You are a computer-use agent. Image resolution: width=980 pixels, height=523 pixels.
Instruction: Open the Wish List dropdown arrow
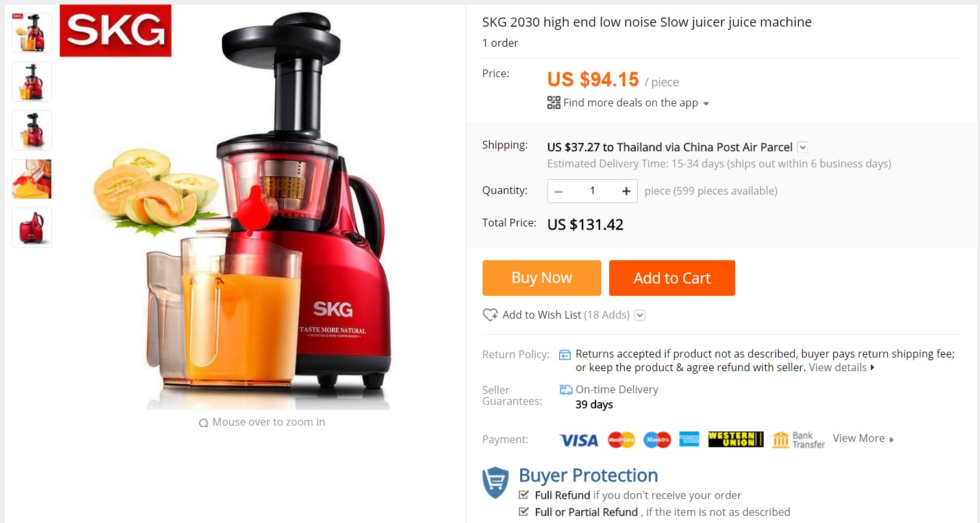[640, 315]
